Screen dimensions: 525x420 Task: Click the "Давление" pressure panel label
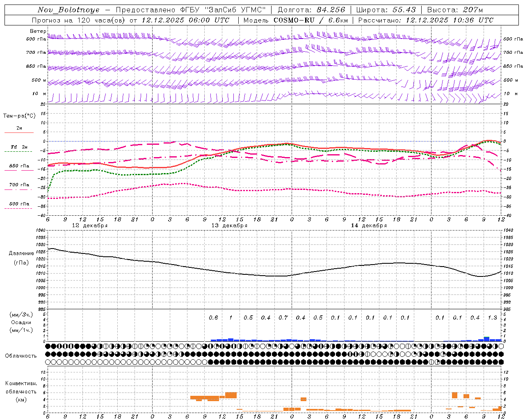(21, 253)
